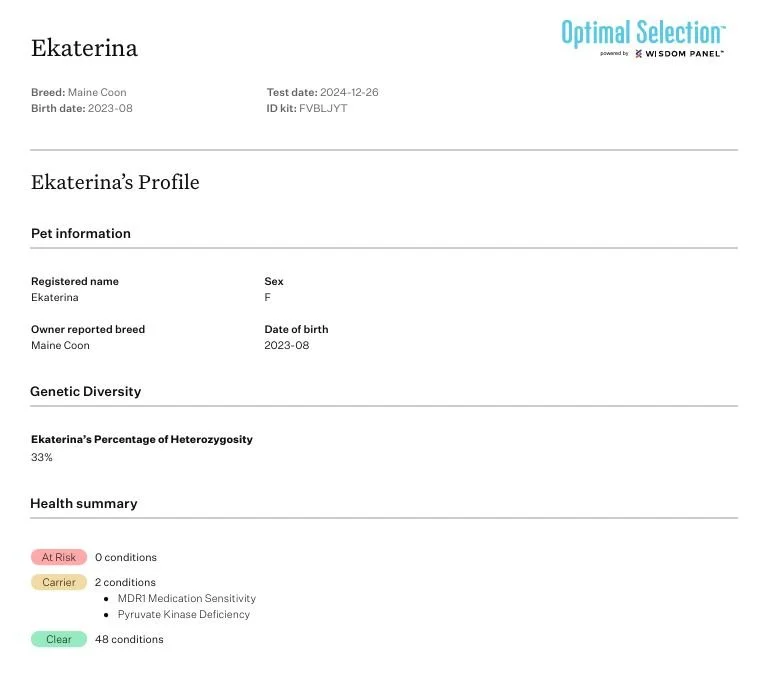The width and height of the screenshot is (763, 677).
Task: Select the MDR1 Medication Sensitivity item
Action: click(x=186, y=598)
